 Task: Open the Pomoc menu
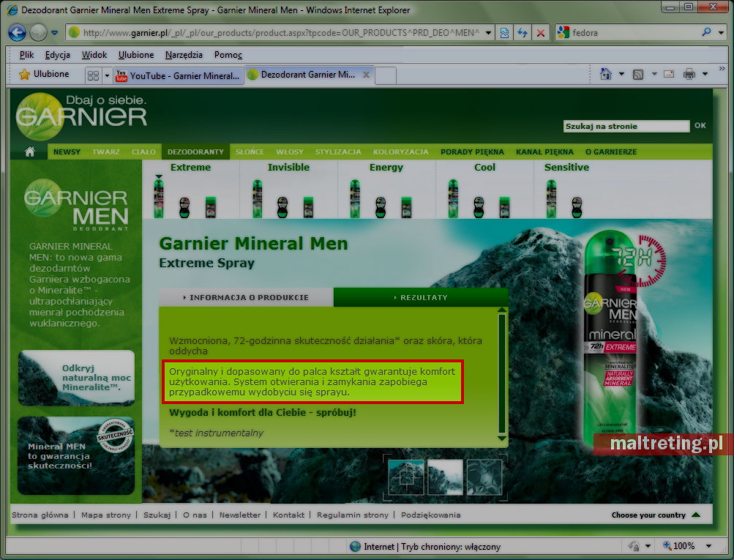coord(228,55)
